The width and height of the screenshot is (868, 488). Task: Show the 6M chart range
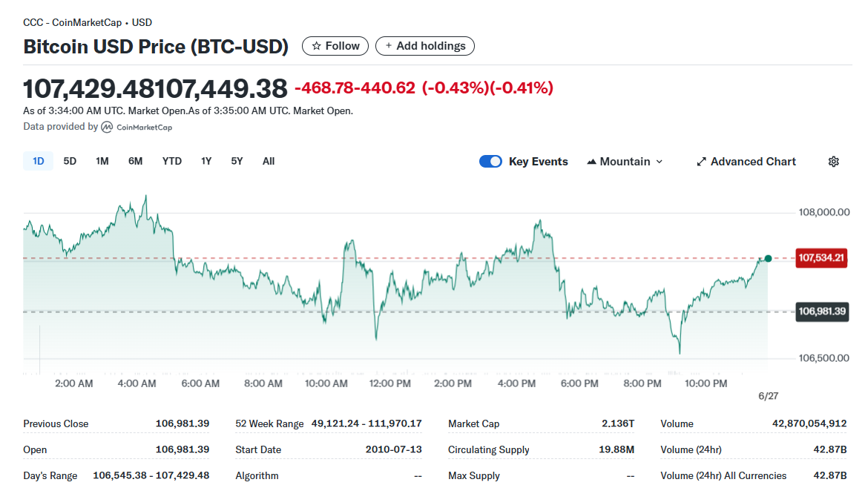[x=135, y=161]
